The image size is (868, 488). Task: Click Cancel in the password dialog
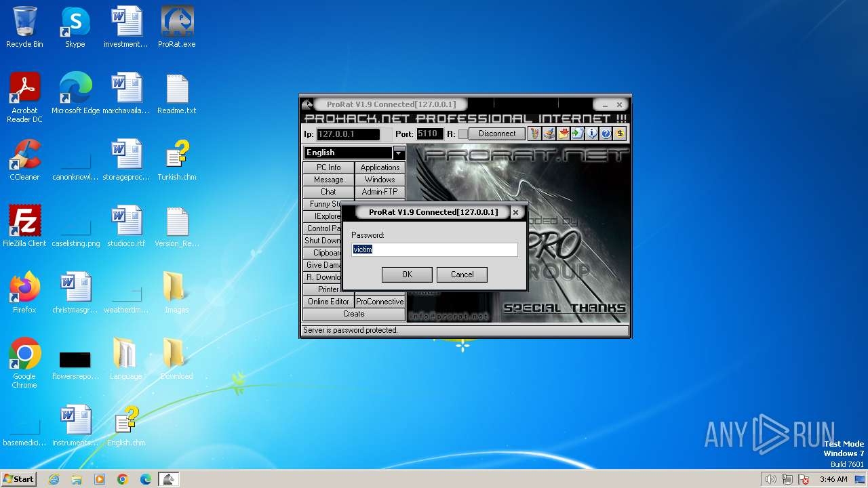click(x=462, y=274)
